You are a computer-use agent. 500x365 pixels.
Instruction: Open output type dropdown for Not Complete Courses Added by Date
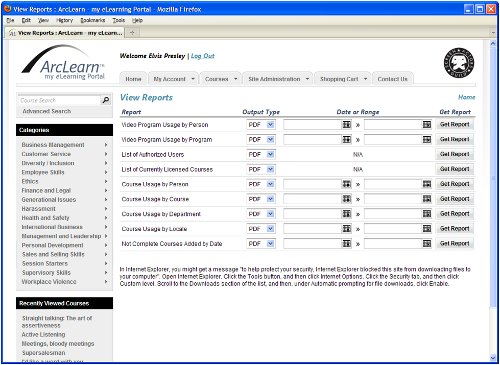click(270, 244)
